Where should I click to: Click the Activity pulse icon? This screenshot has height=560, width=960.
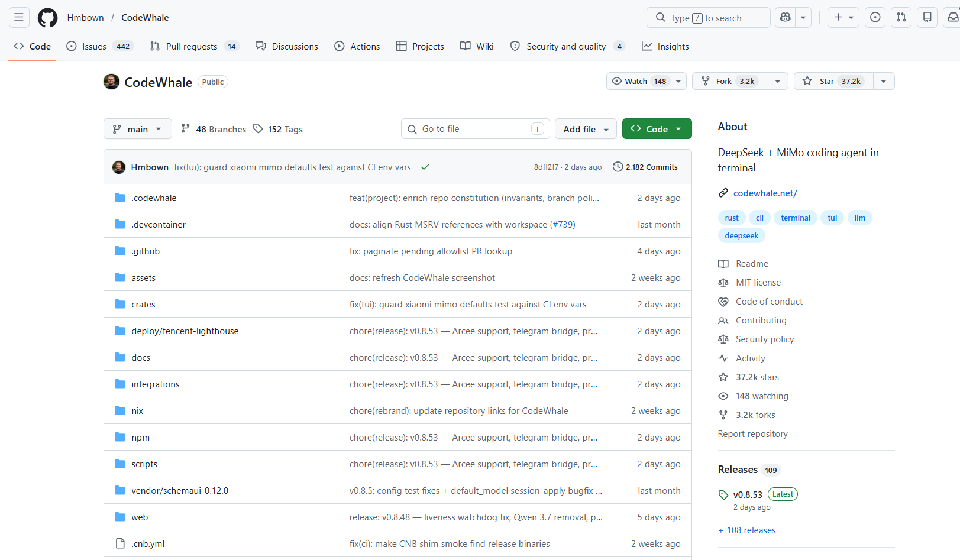(x=723, y=358)
